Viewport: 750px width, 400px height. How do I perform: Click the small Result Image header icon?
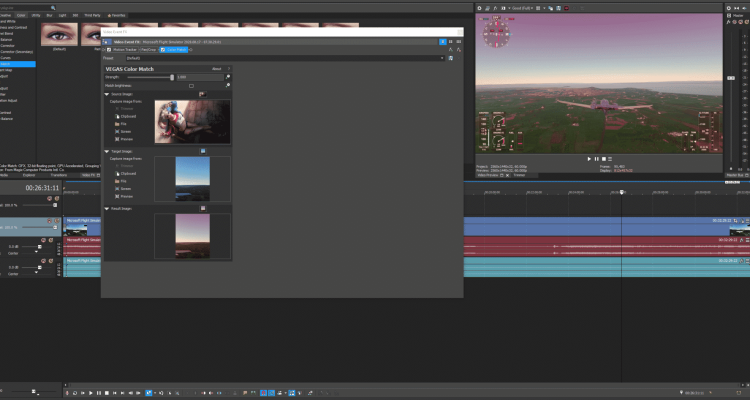tap(203, 209)
